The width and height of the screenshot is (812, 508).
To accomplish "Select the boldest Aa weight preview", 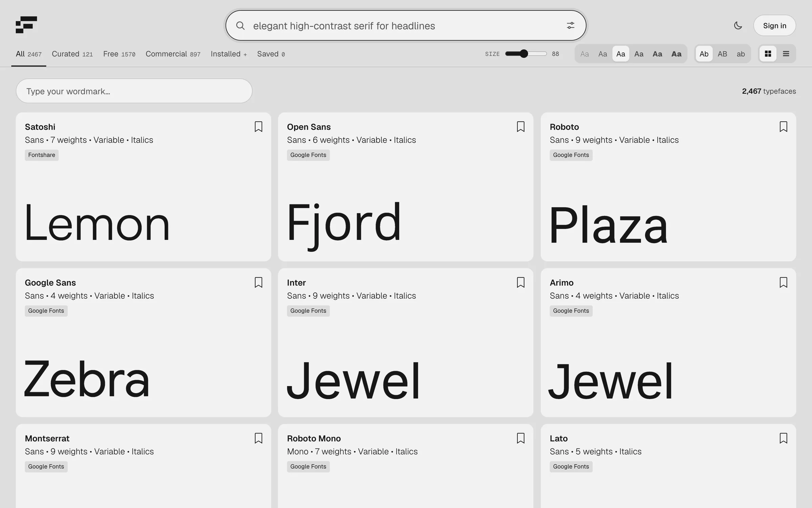I will pos(676,54).
